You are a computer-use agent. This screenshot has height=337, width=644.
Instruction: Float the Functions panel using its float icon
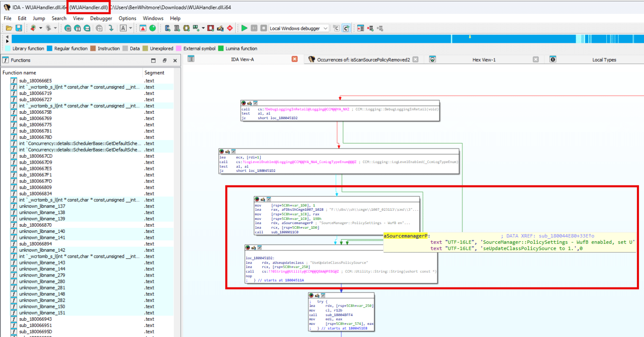tap(164, 60)
